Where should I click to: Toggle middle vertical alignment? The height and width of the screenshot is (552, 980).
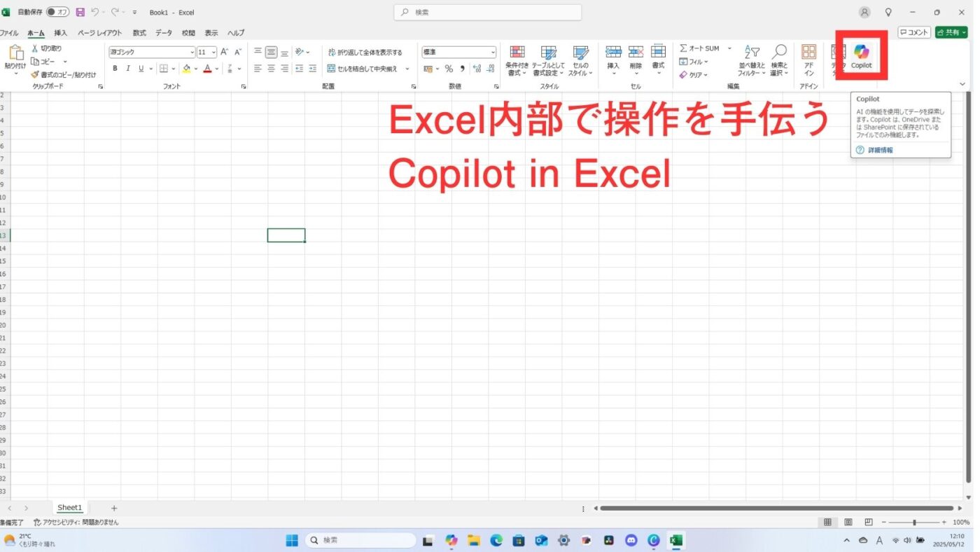pyautogui.click(x=271, y=52)
